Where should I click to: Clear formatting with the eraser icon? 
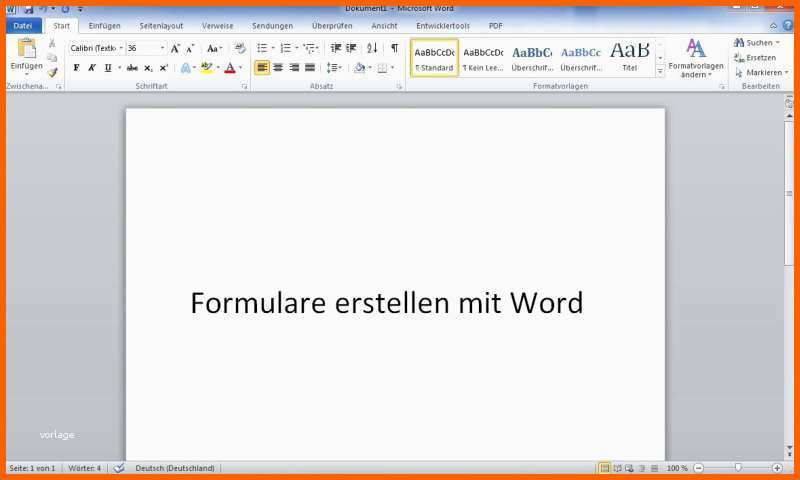pos(240,48)
